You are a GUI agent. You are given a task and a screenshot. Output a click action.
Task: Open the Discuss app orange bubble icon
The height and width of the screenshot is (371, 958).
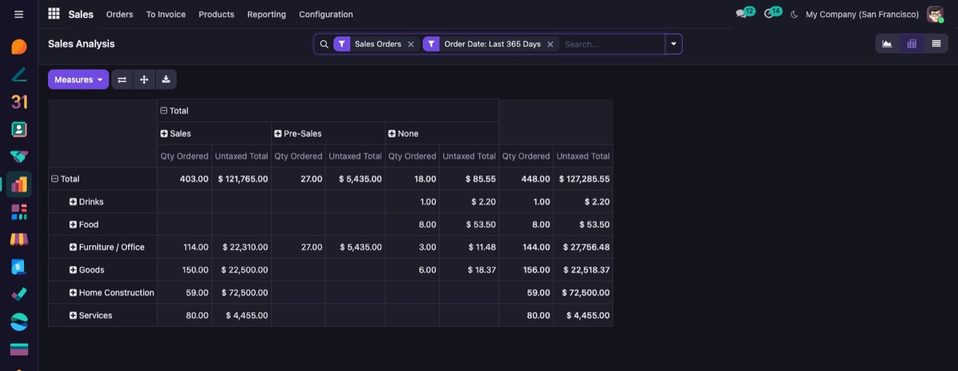pos(19,47)
